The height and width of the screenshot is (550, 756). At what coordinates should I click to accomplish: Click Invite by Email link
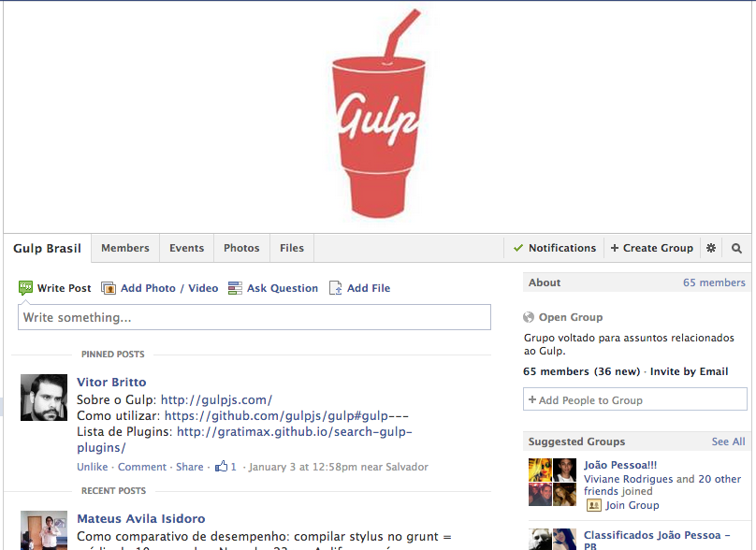point(689,371)
